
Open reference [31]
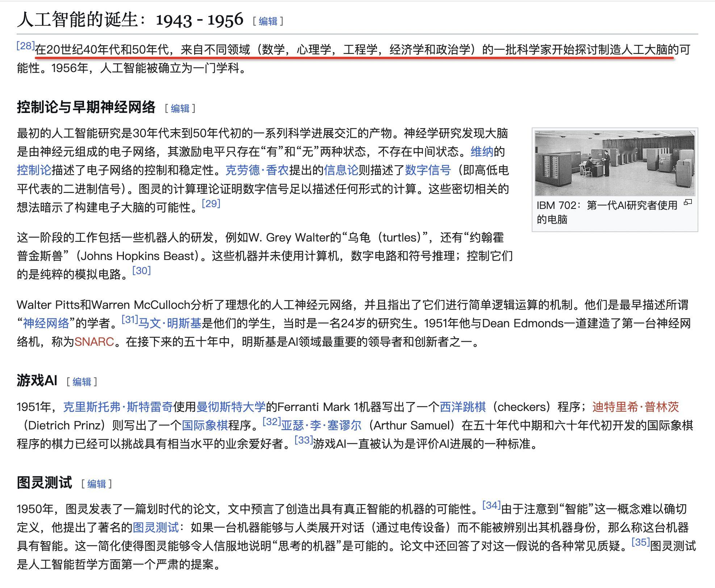tap(130, 319)
